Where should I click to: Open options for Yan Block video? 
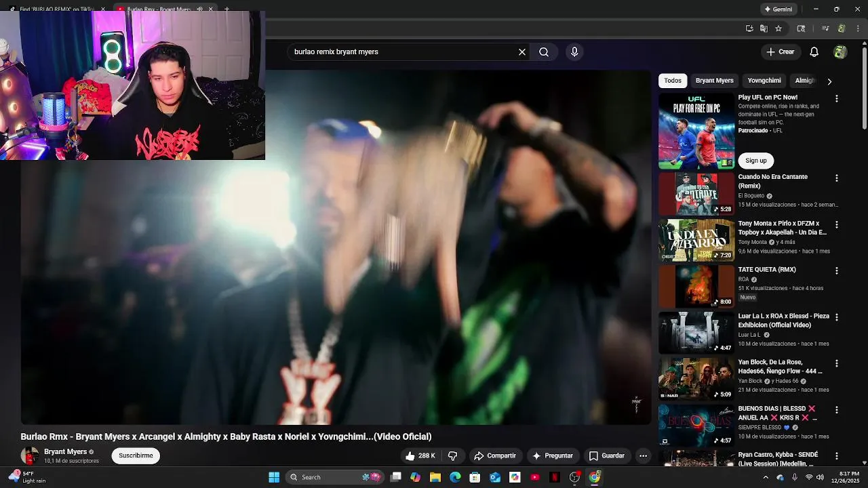[837, 363]
